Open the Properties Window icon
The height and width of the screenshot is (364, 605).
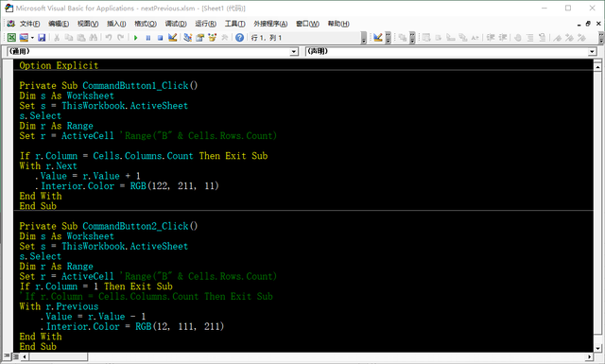pyautogui.click(x=199, y=38)
